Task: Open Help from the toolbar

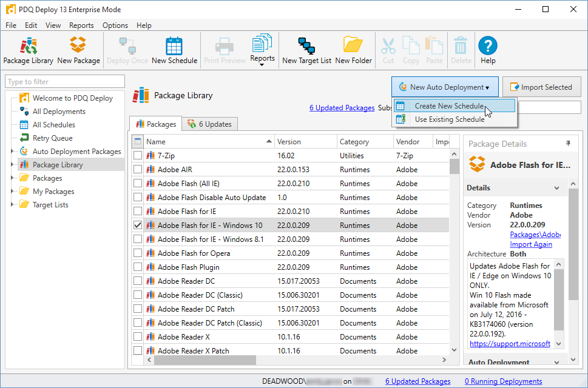Action: (x=488, y=50)
